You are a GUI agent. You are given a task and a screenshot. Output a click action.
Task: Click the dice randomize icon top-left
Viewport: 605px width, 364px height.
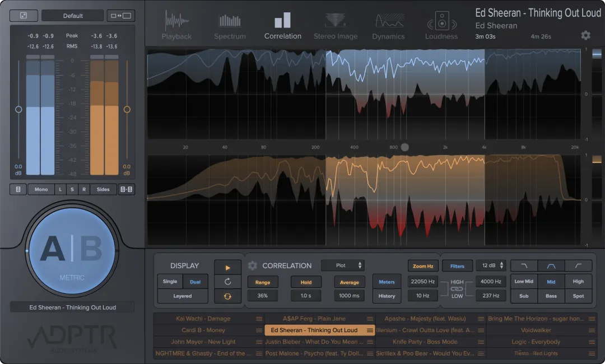[x=24, y=16]
